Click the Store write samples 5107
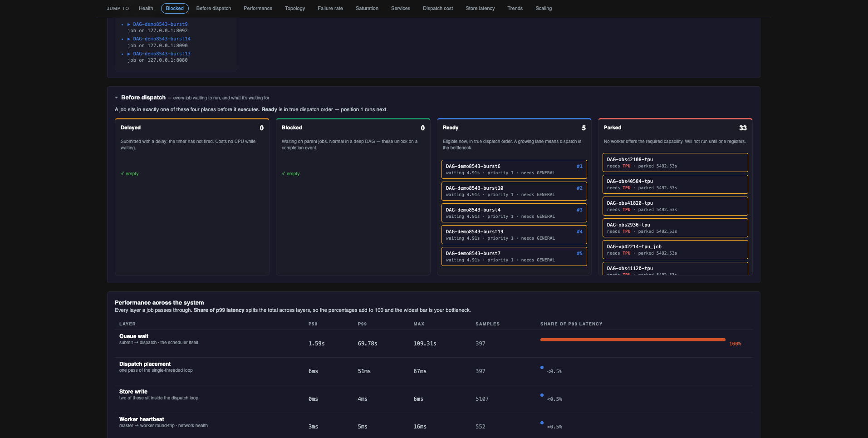 pyautogui.click(x=482, y=399)
